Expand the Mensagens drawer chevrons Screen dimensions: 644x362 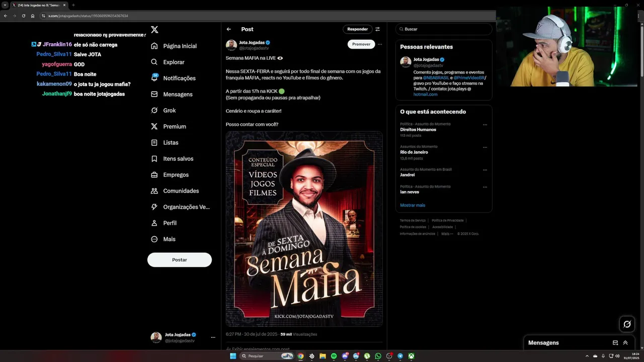(x=625, y=343)
